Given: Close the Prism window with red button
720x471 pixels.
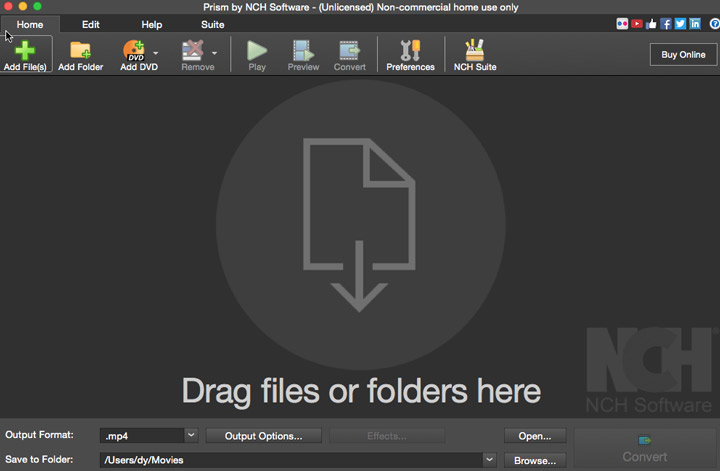Looking at the screenshot, I should [8, 6].
